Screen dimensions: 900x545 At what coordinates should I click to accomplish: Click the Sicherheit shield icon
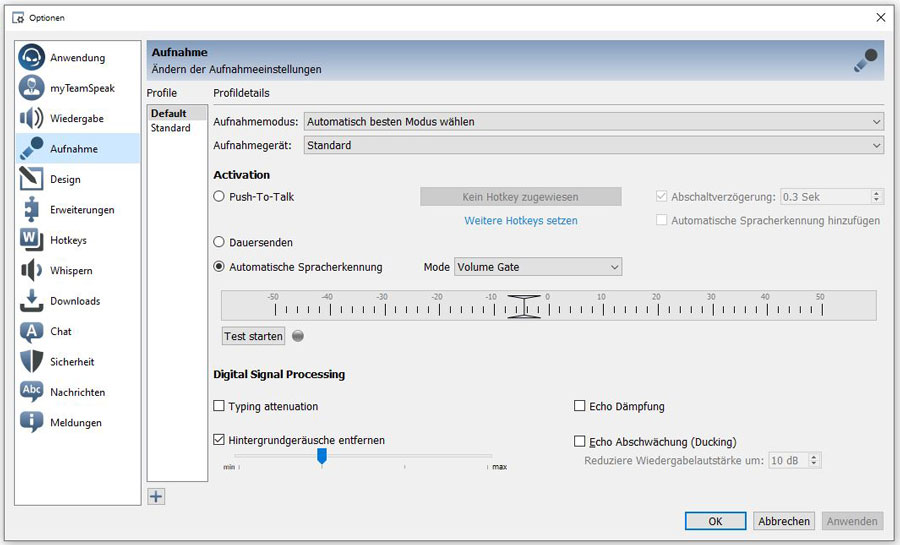[x=32, y=362]
